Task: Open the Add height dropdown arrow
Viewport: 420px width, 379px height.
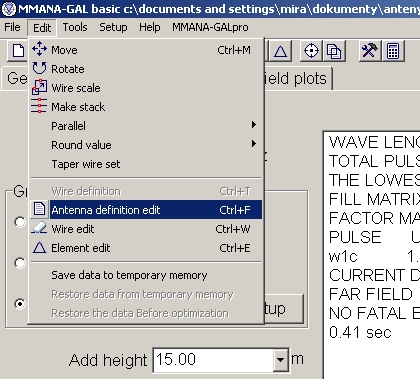Action: pyautogui.click(x=281, y=360)
